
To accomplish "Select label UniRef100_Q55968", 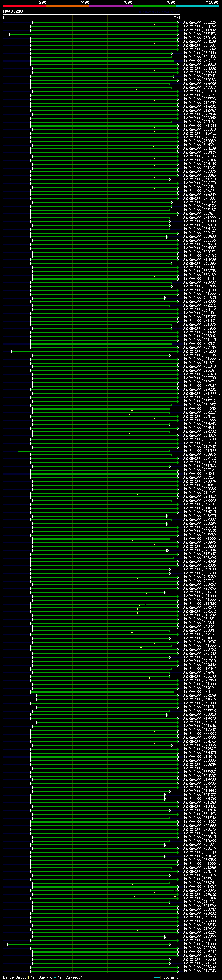I will [x=199, y=72].
